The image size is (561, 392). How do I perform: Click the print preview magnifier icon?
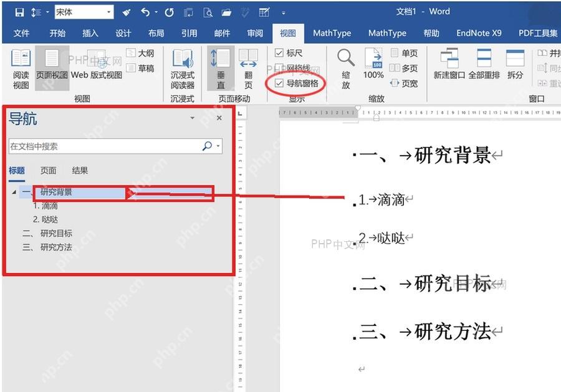click(x=208, y=13)
